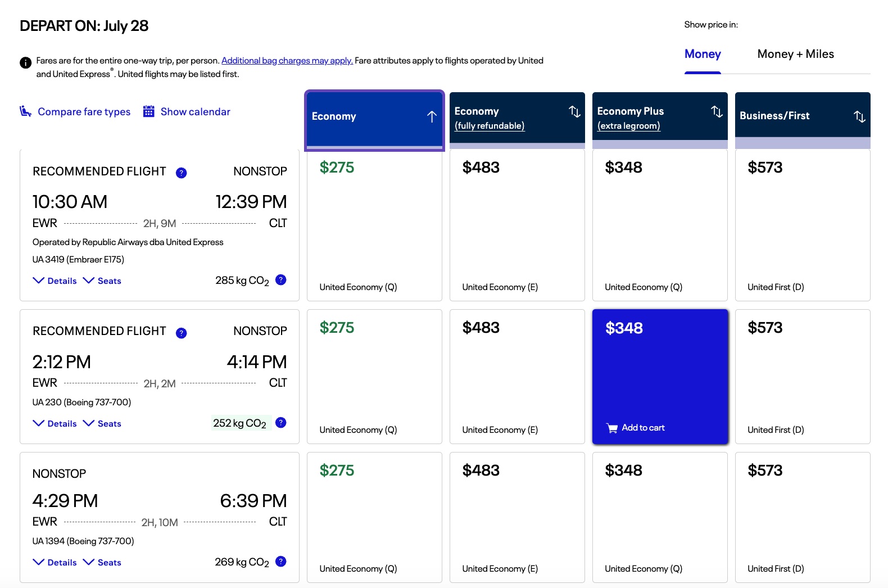Select $573 First fare for 4:29 PM flight
This screenshot has height=588, width=888.
click(803, 517)
